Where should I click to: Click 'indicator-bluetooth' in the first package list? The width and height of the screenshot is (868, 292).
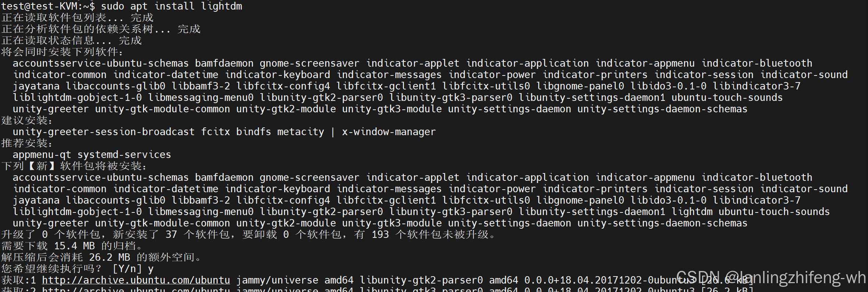pos(757,63)
